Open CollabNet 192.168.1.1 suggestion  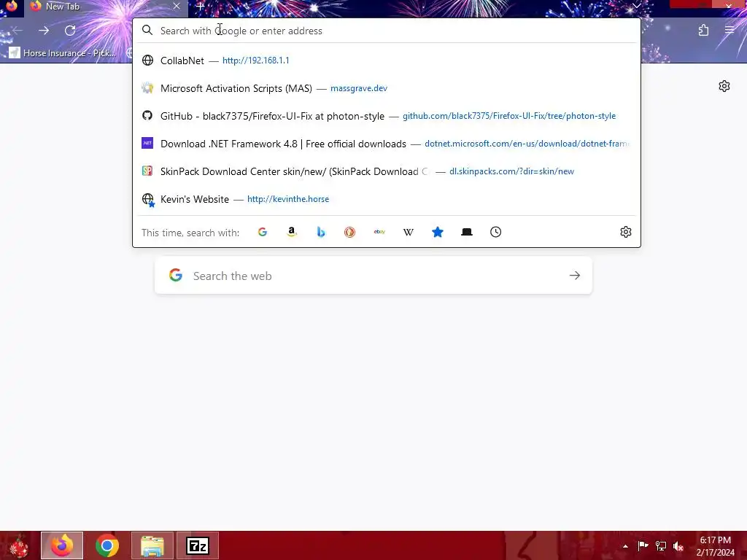[x=387, y=61]
